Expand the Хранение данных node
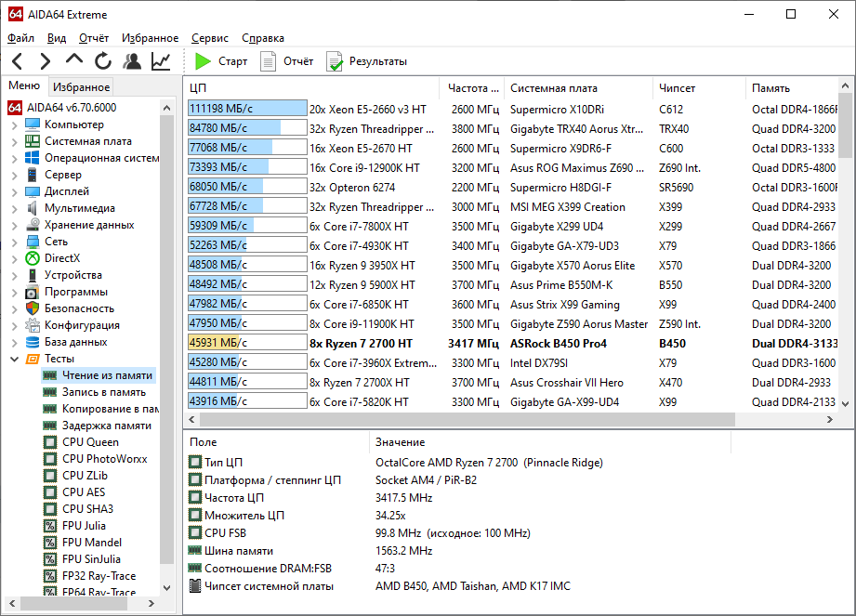This screenshot has width=856, height=616. coord(15,226)
